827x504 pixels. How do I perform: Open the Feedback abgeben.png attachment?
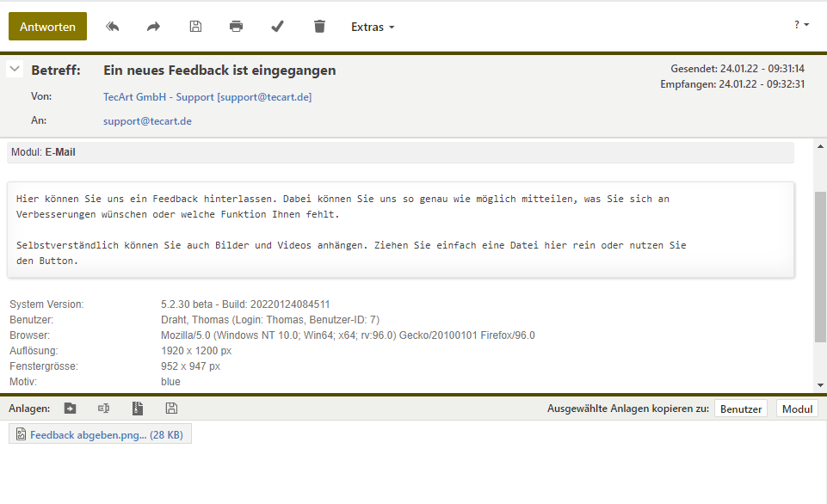coord(100,435)
